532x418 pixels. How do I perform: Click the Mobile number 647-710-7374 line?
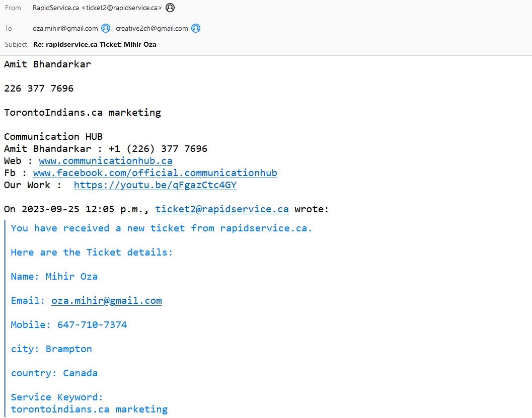[x=69, y=325]
